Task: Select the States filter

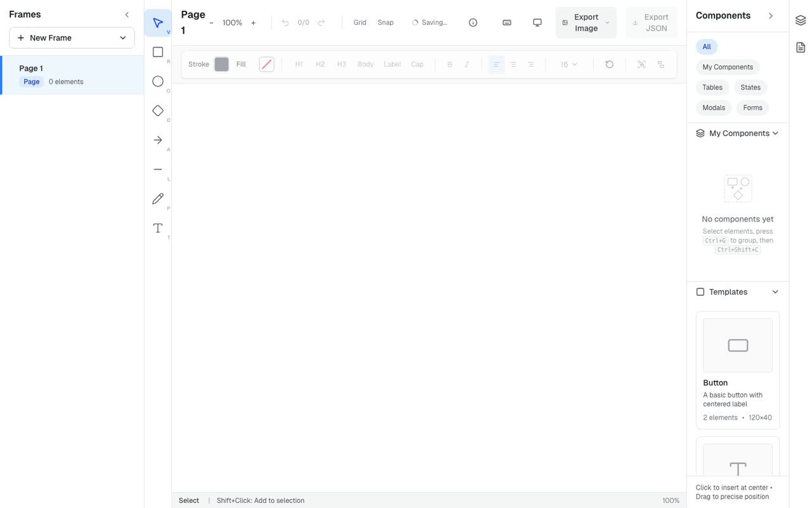Action: [750, 88]
